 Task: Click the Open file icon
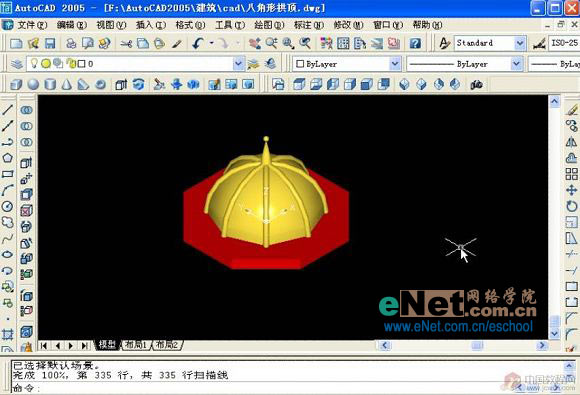coord(33,44)
